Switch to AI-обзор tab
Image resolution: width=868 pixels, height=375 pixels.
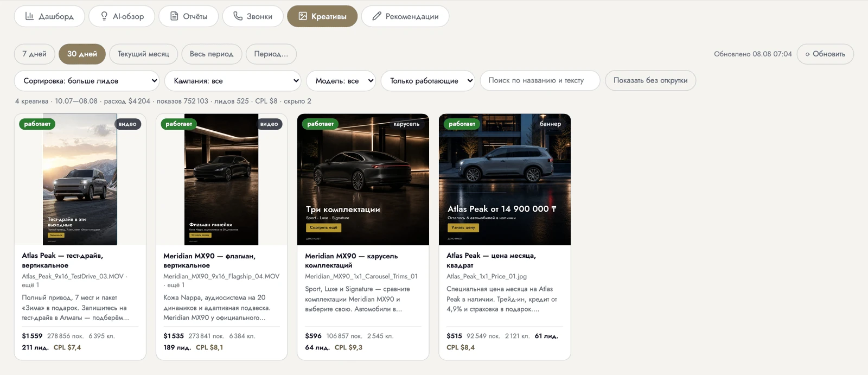pos(122,16)
